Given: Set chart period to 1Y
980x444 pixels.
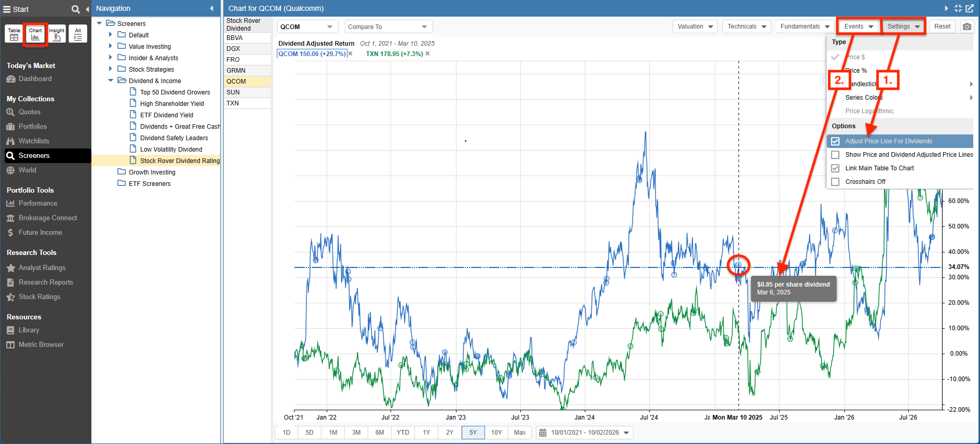Looking at the screenshot, I should point(426,433).
